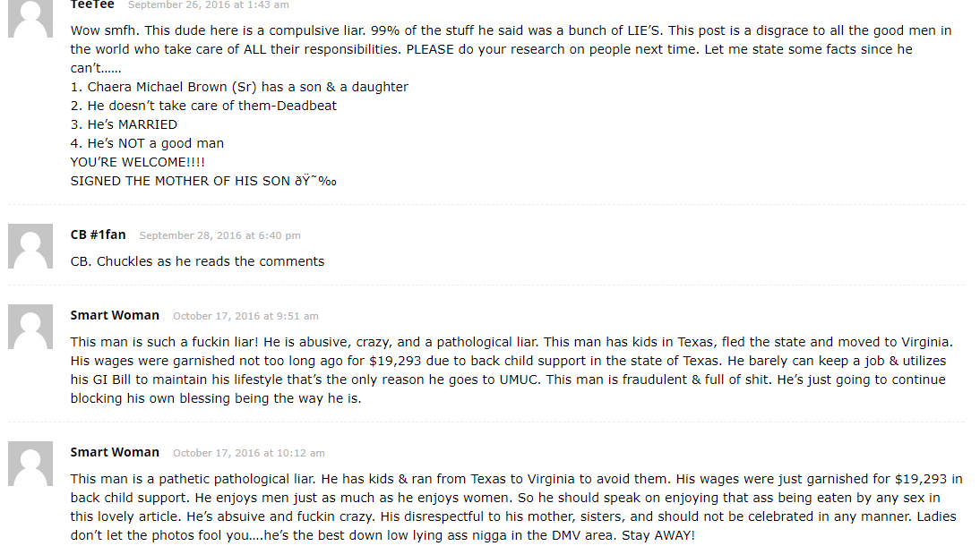980x546 pixels.
Task: Click the CB #1fan avatar image
Action: pyautogui.click(x=30, y=246)
